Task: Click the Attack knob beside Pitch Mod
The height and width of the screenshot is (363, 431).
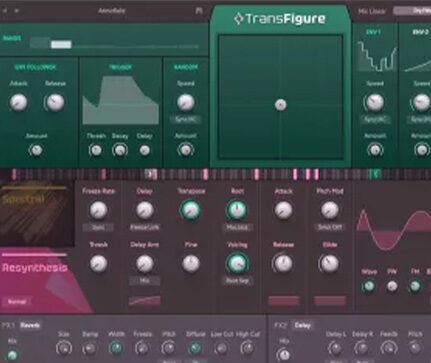Action: (x=283, y=210)
